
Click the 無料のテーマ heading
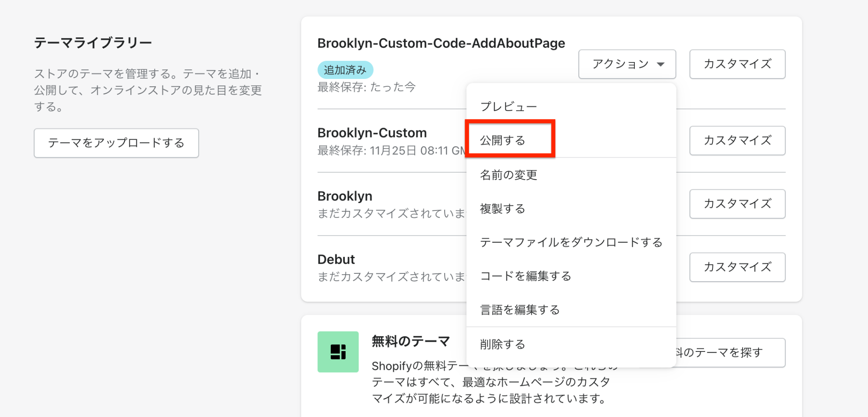[410, 341]
